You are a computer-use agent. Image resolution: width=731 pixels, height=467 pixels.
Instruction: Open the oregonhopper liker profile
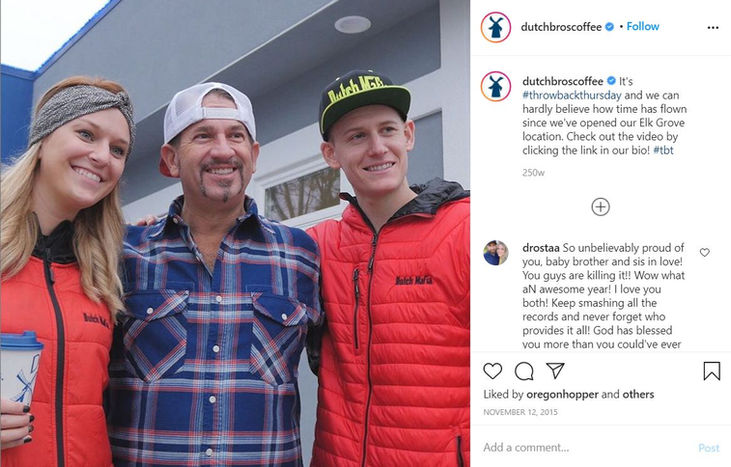point(562,394)
